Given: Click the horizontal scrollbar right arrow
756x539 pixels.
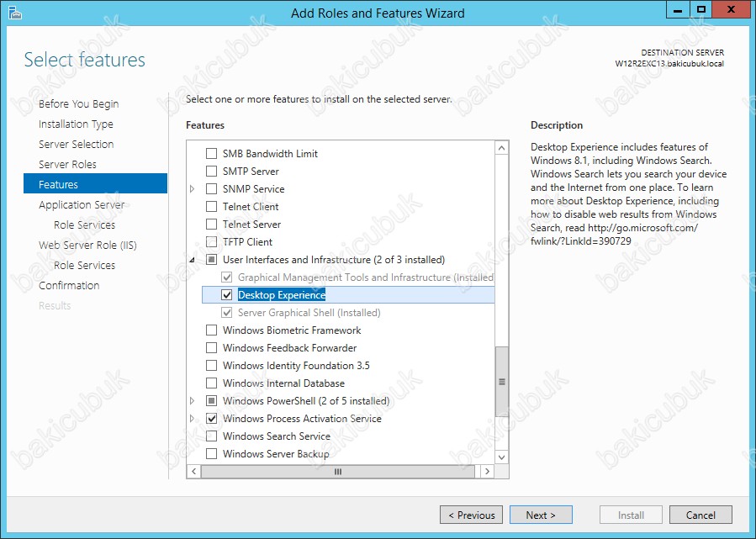Looking at the screenshot, I should click(488, 472).
